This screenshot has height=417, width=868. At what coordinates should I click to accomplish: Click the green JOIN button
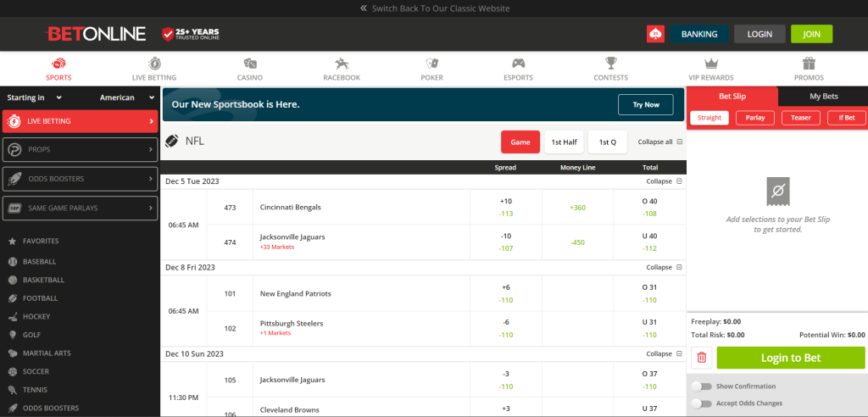[811, 34]
